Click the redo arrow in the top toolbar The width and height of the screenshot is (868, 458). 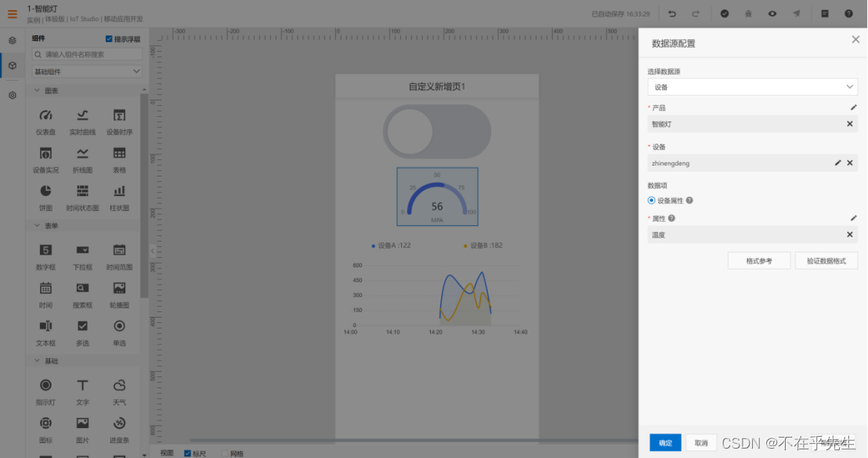pyautogui.click(x=696, y=14)
